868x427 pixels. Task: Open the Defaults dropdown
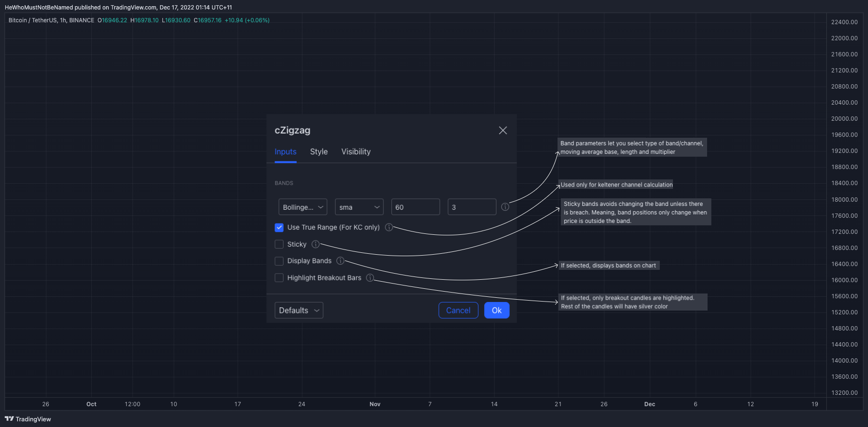click(x=299, y=310)
